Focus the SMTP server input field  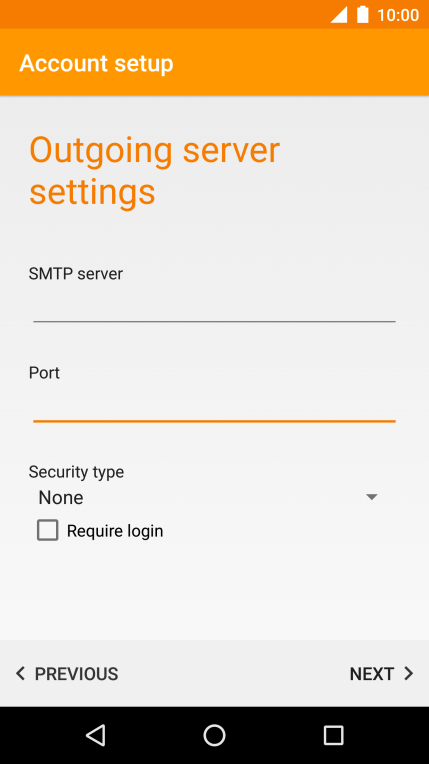[x=214, y=307]
